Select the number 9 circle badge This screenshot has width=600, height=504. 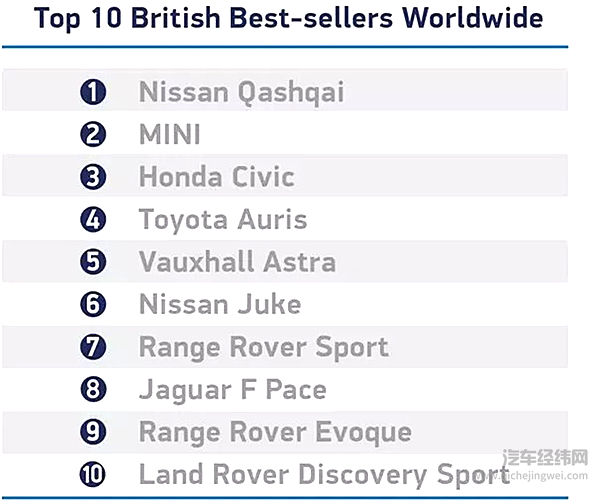coord(93,432)
